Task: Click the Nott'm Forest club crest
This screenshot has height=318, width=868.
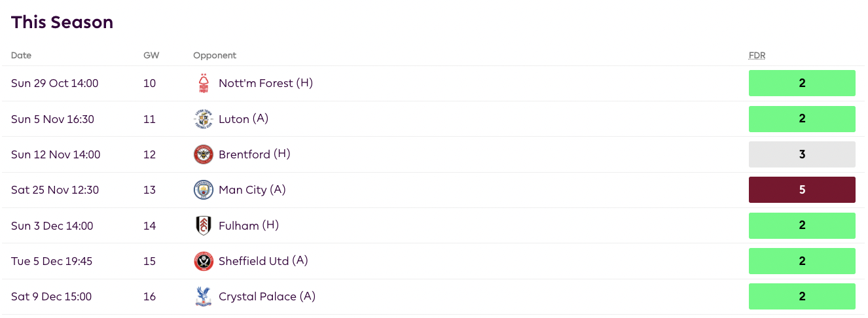Action: tap(204, 84)
